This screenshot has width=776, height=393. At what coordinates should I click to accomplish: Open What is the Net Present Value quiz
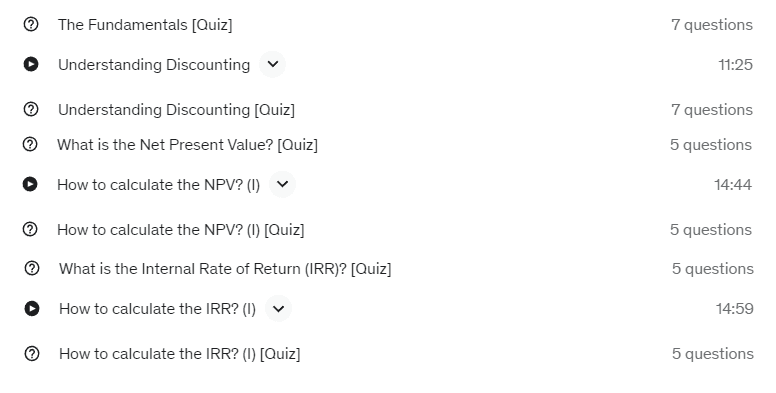coord(187,145)
